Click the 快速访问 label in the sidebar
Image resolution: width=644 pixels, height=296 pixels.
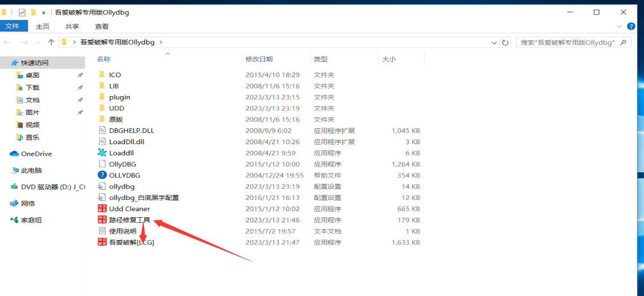(x=35, y=63)
